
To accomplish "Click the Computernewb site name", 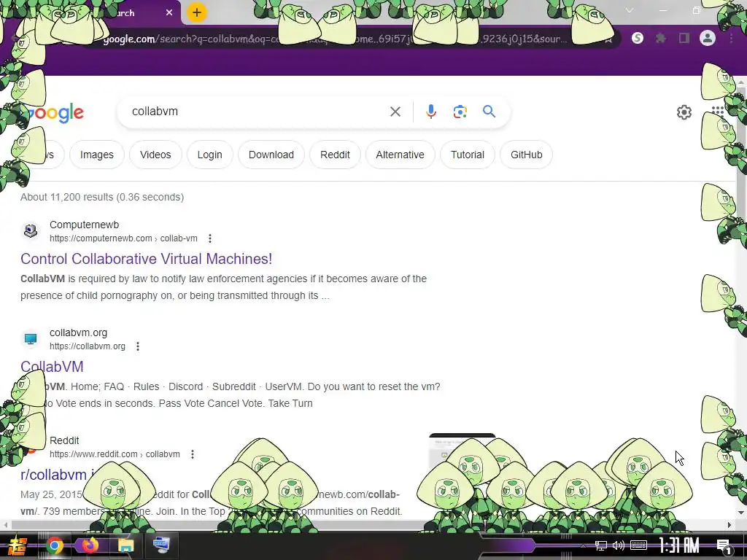I will [85, 225].
